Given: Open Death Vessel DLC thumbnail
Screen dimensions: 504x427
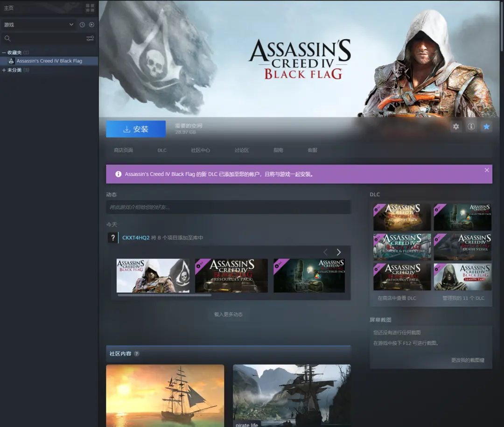Looking at the screenshot, I should pos(462,247).
